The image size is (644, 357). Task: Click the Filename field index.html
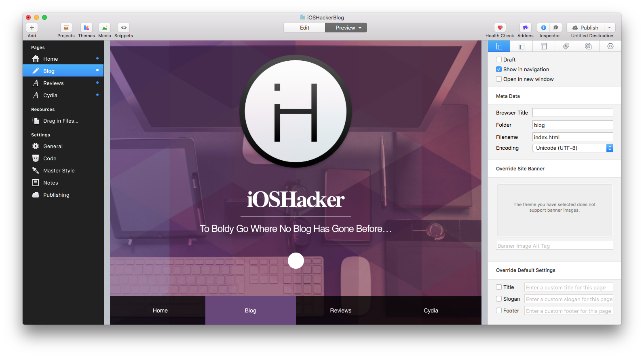[x=573, y=137]
